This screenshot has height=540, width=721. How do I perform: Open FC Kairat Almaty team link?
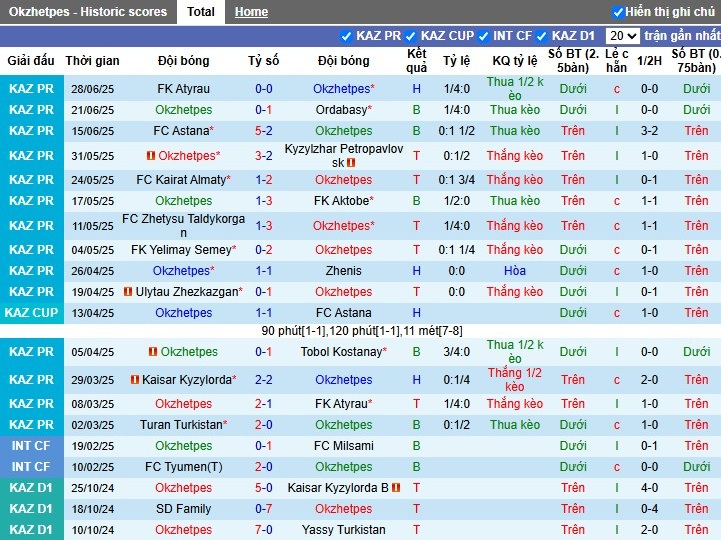tap(183, 179)
